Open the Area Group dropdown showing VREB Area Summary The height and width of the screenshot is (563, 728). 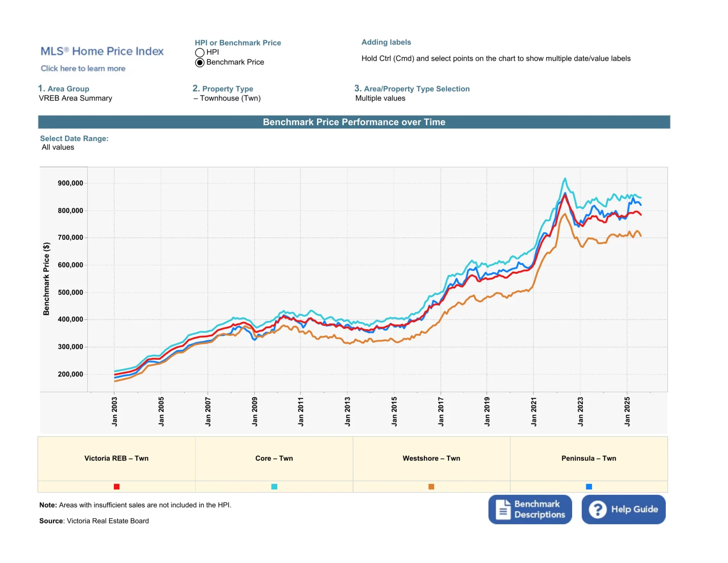point(75,98)
